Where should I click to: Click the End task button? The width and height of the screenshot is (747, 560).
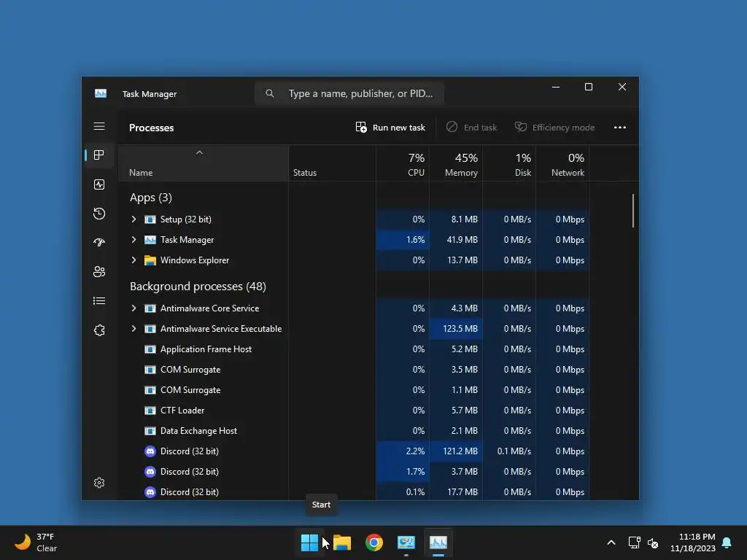[472, 127]
